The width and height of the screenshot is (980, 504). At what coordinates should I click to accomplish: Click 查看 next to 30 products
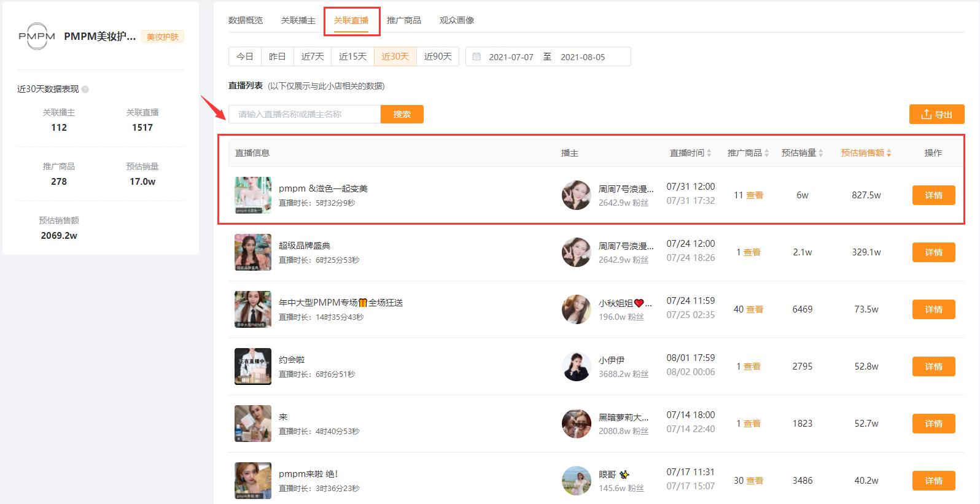coord(755,481)
